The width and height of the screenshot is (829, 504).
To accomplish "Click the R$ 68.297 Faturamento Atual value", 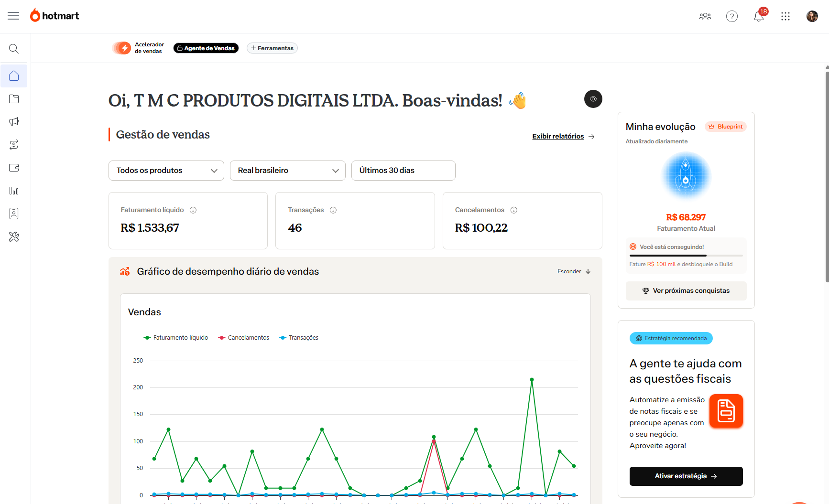I will [686, 217].
